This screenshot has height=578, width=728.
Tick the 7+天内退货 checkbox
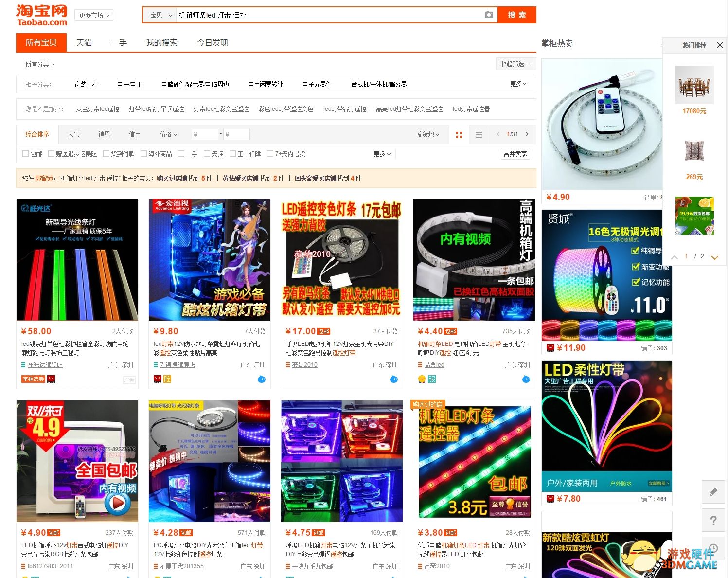[x=270, y=154]
